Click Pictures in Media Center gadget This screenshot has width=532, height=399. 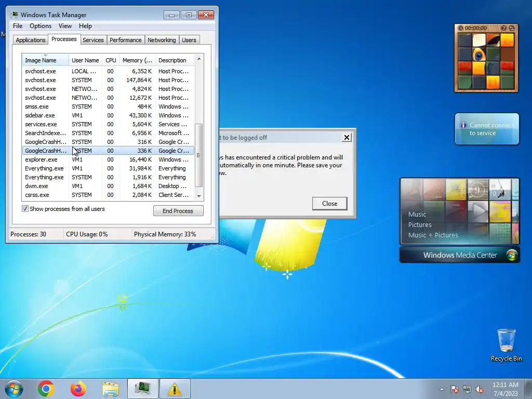(420, 224)
